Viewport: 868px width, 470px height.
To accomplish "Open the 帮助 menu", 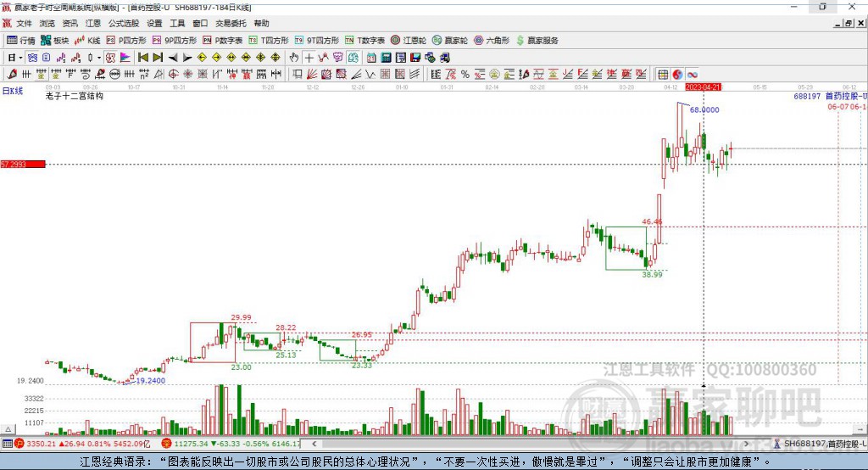I will pos(261,23).
